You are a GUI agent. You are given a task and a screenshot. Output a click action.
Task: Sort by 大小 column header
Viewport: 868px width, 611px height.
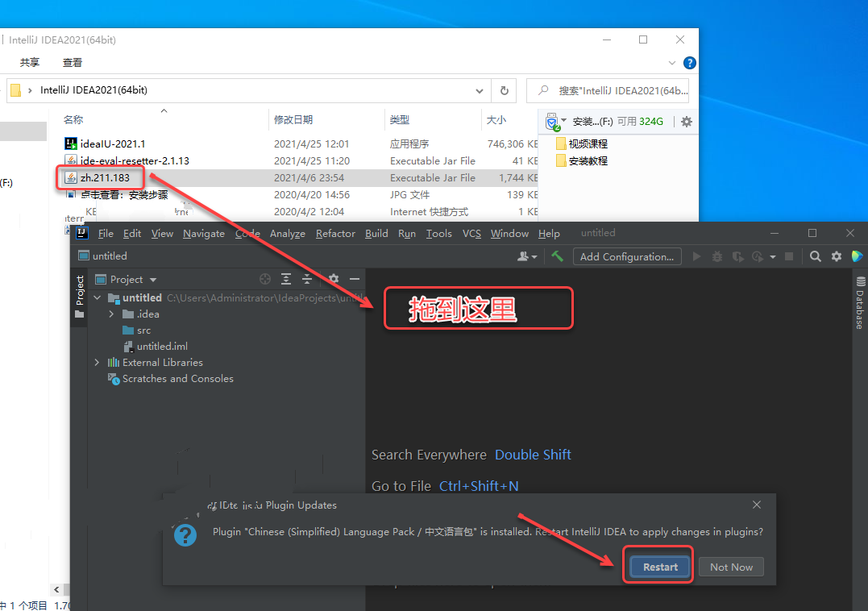[x=496, y=119]
